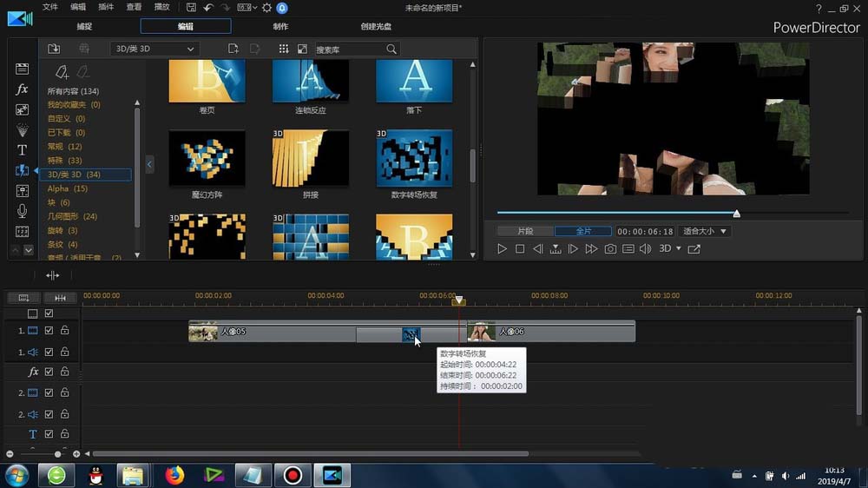This screenshot has width=868, height=488.
Task: Click the 片段 preview mode button
Action: pyautogui.click(x=525, y=232)
